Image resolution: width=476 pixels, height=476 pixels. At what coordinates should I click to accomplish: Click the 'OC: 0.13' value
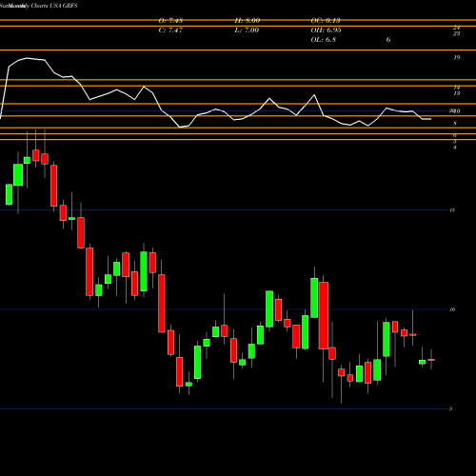coord(326,21)
